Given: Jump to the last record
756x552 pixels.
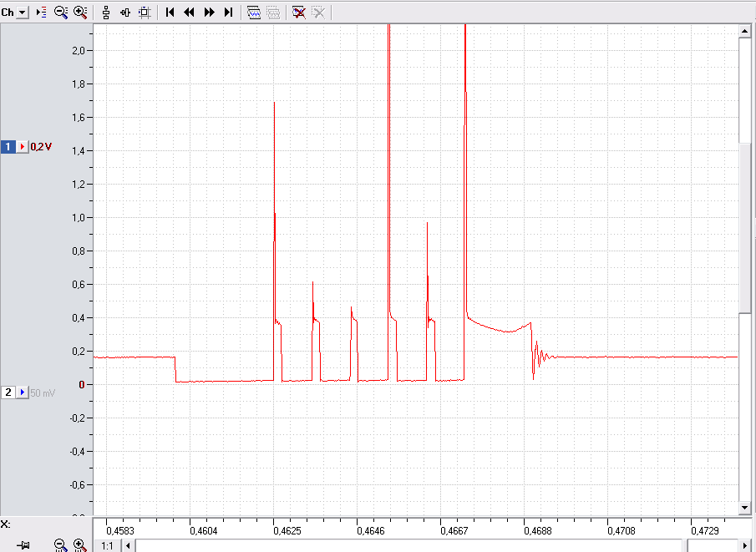Looking at the screenshot, I should [x=229, y=13].
